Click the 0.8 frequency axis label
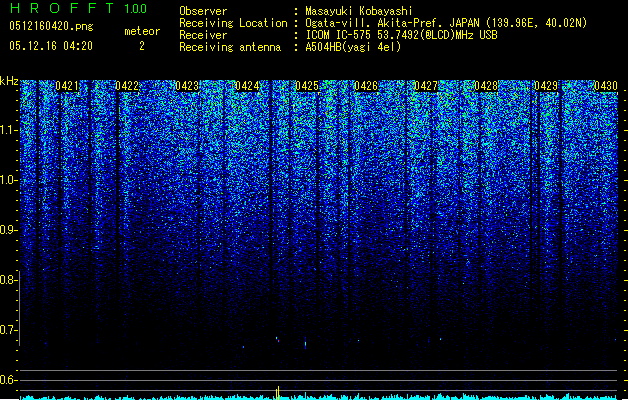The width and height of the screenshot is (629, 400). pyautogui.click(x=8, y=280)
